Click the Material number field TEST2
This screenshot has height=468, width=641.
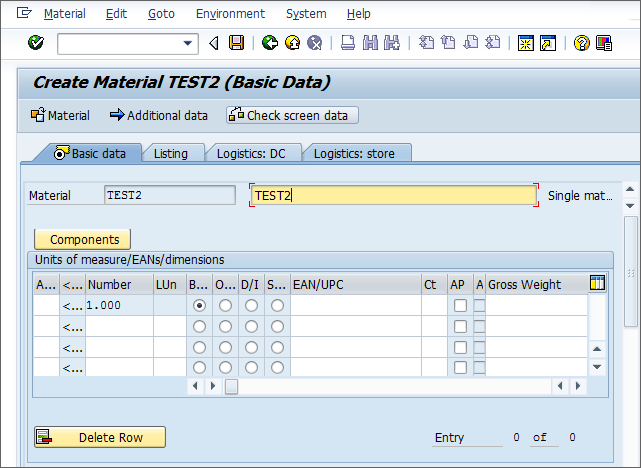(170, 195)
